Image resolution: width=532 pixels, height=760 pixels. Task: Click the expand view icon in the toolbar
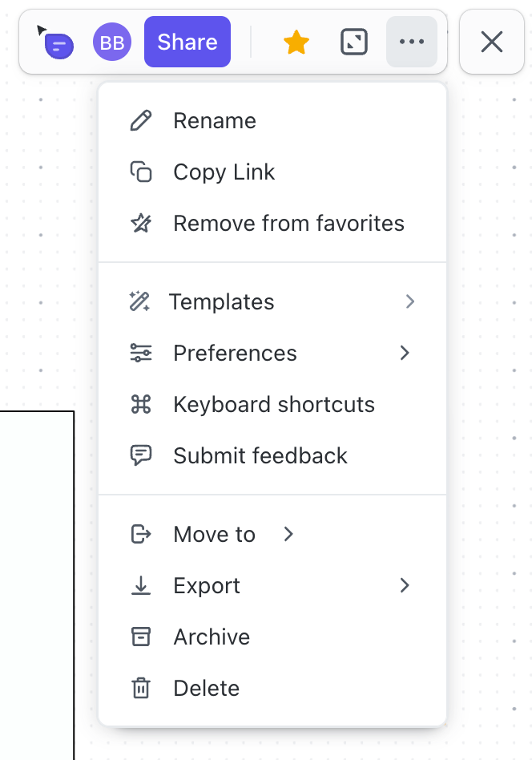pyautogui.click(x=353, y=41)
